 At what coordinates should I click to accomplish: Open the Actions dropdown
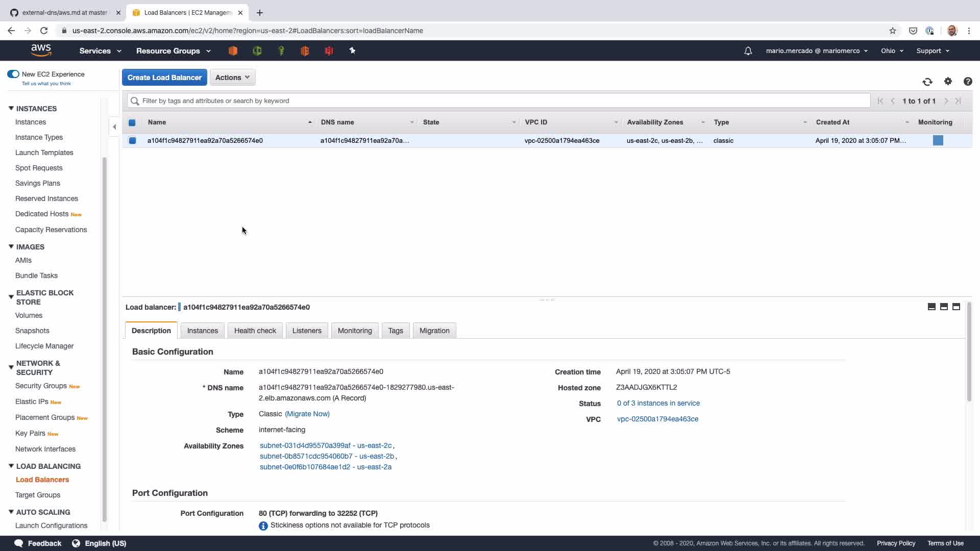[232, 78]
